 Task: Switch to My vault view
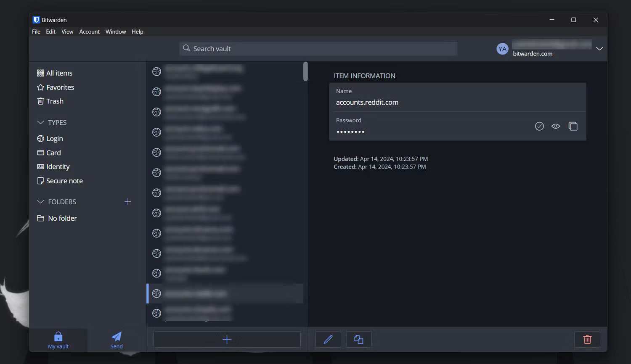click(58, 340)
